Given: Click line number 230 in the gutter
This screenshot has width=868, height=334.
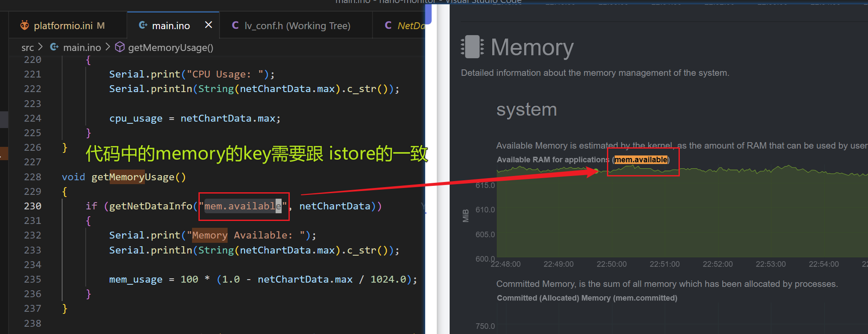Looking at the screenshot, I should click(33, 206).
